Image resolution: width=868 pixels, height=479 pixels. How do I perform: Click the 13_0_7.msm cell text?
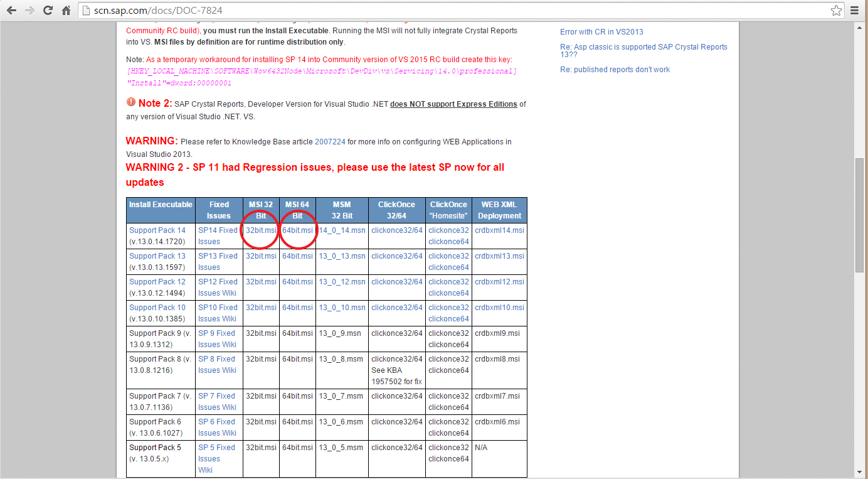[341, 396]
